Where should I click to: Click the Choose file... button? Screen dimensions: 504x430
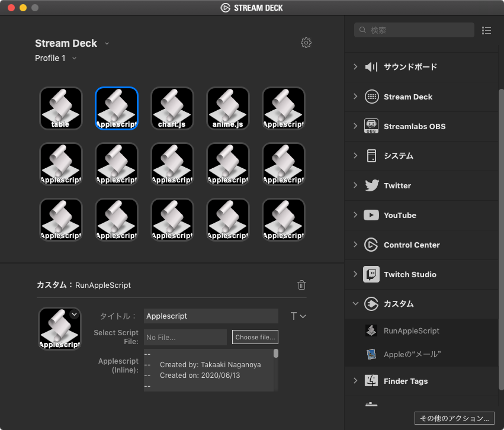pos(255,337)
